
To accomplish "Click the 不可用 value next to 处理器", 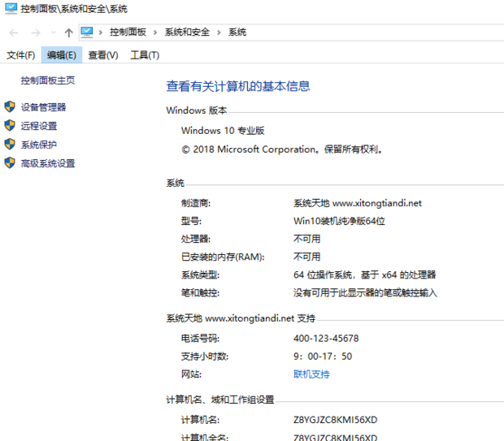I will [306, 239].
